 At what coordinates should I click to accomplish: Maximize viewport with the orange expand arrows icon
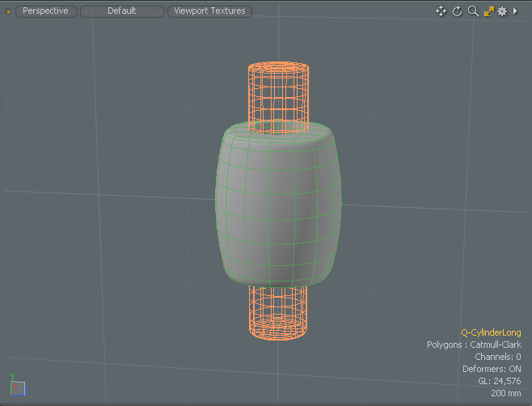click(488, 11)
